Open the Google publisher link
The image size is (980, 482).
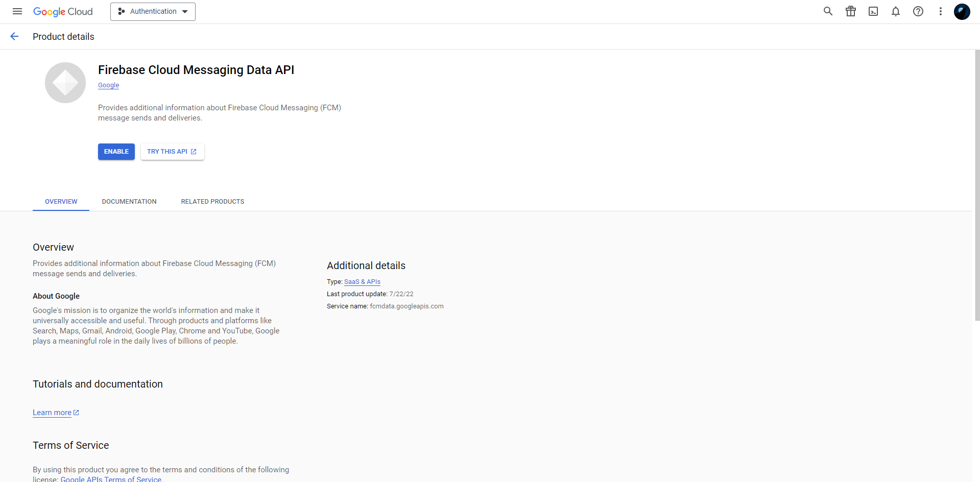pyautogui.click(x=108, y=85)
